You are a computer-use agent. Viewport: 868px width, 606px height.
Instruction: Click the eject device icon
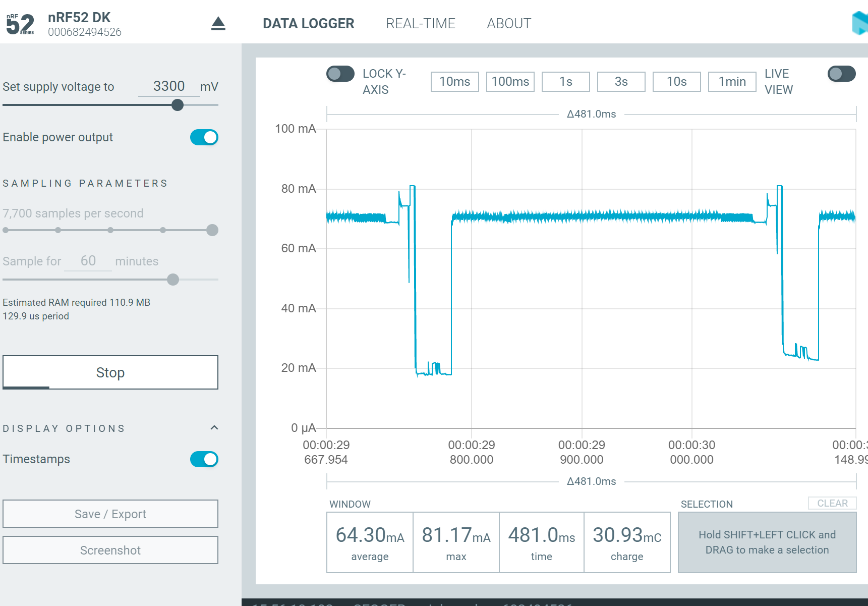(x=218, y=24)
